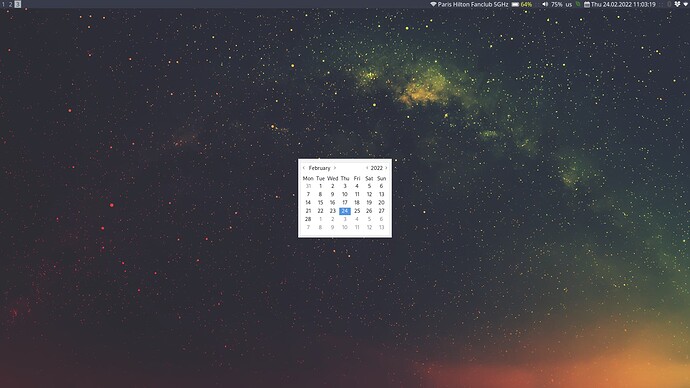The width and height of the screenshot is (690, 388).
Task: Select the highlighted workspace 3
Action: click(x=18, y=4)
